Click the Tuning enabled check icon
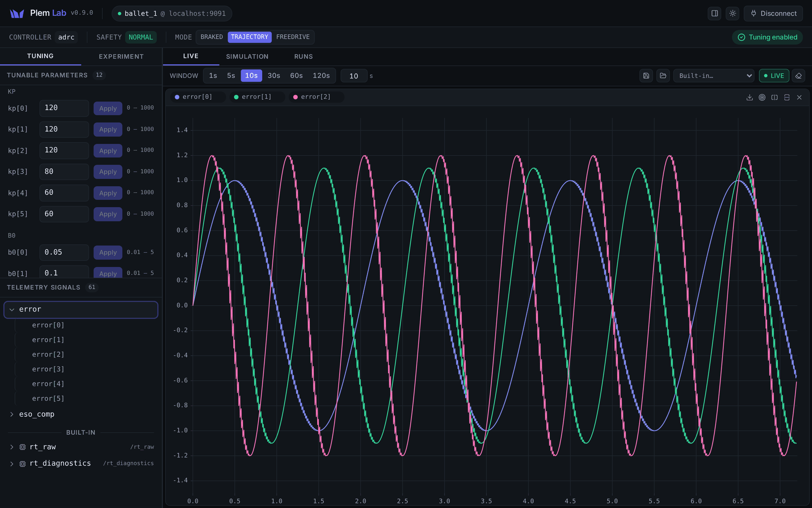This screenshot has height=508, width=812. tap(741, 37)
